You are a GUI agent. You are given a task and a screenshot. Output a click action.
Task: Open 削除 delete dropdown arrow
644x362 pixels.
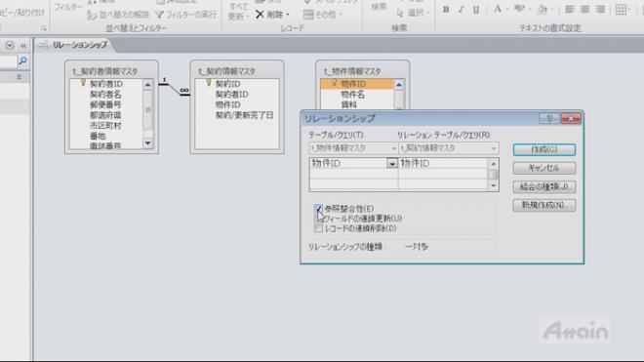click(x=288, y=16)
